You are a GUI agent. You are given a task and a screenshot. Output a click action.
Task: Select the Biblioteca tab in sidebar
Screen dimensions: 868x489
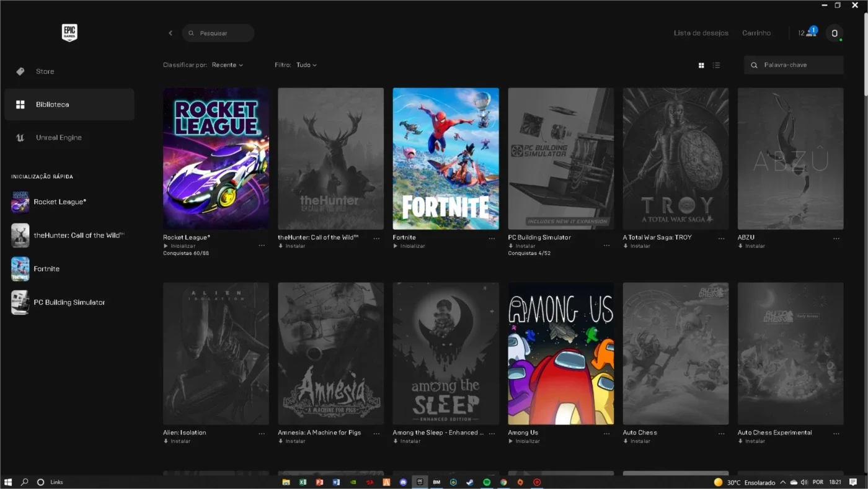click(69, 104)
